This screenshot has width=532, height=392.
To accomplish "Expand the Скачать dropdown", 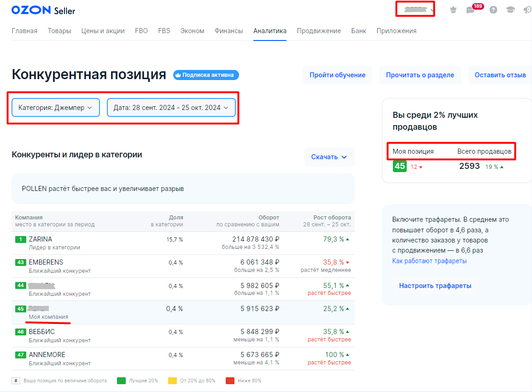I will point(329,157).
